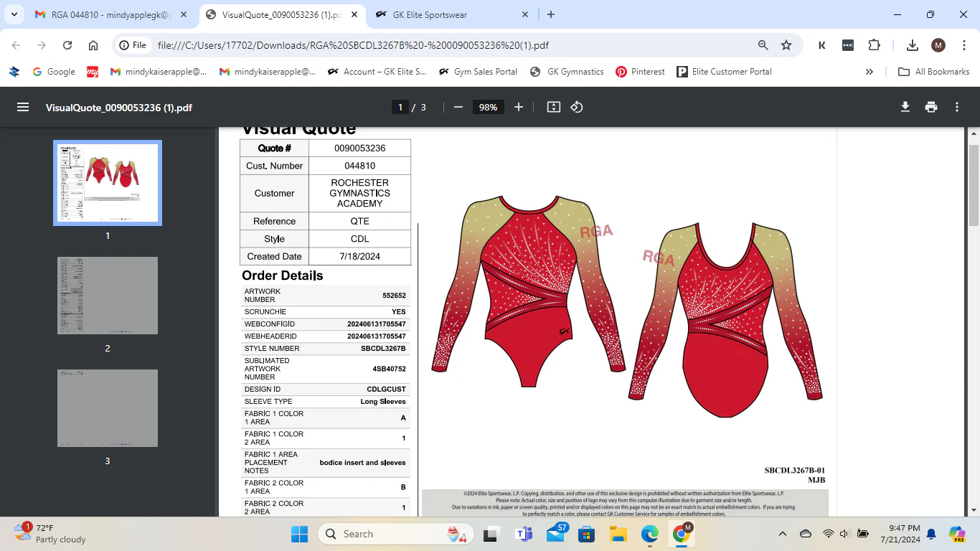Open Account – GK Elite bookmark

point(377,72)
